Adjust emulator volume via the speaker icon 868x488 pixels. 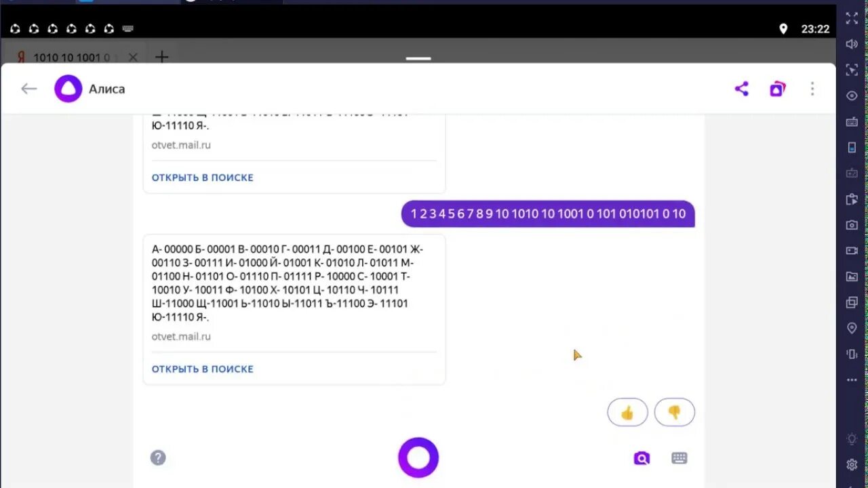[x=852, y=44]
